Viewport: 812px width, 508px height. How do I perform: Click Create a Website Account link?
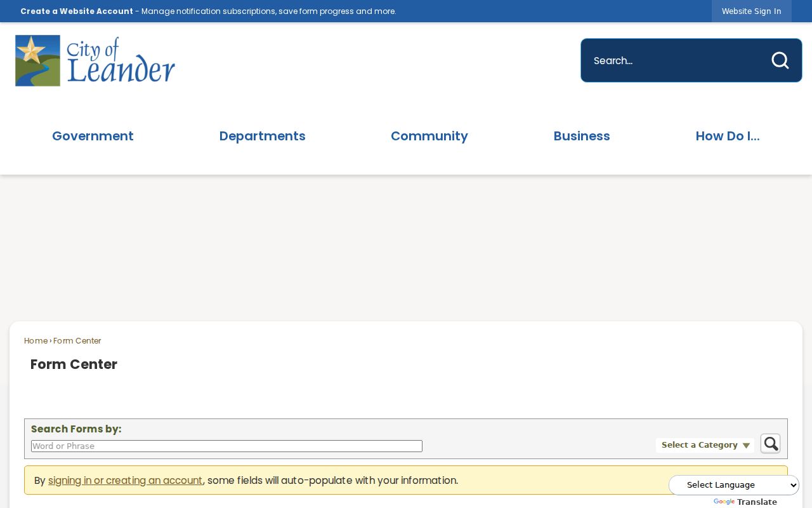(x=77, y=11)
